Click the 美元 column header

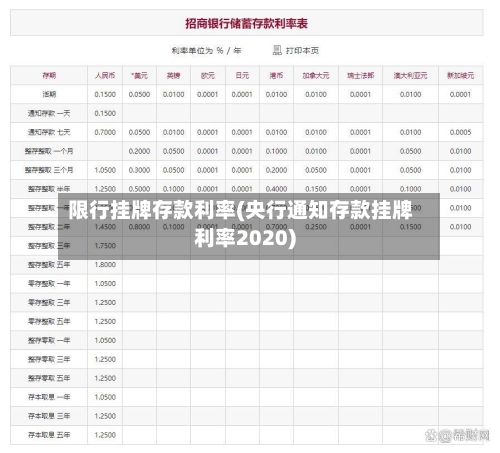coord(139,76)
